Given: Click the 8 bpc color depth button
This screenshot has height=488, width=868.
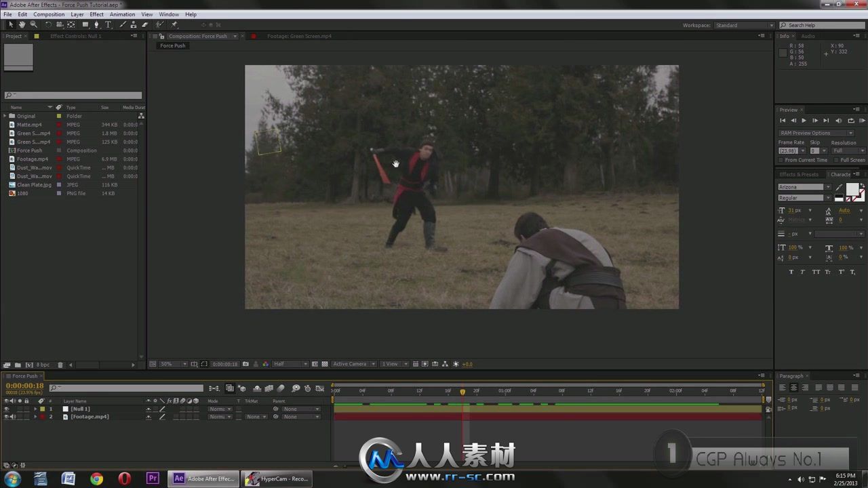Looking at the screenshot, I should [x=43, y=365].
